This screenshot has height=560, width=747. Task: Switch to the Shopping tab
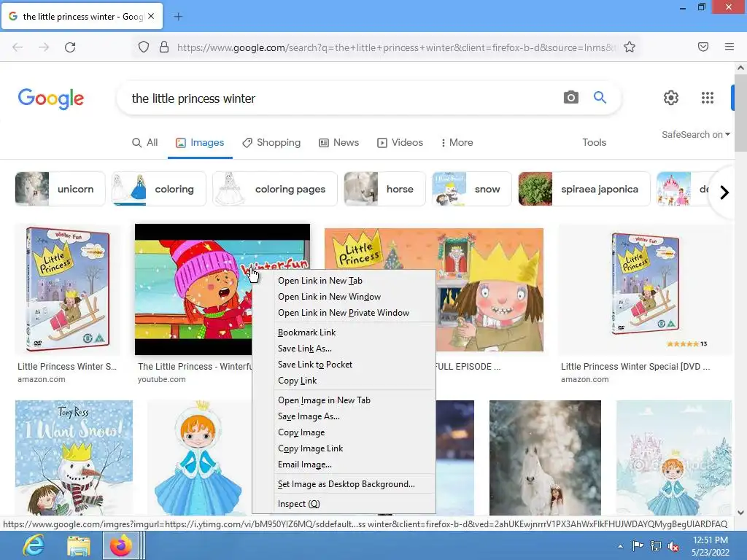pos(271,142)
